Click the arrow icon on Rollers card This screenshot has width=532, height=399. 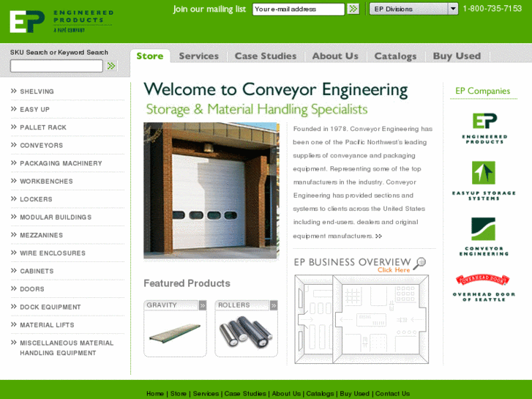point(274,305)
